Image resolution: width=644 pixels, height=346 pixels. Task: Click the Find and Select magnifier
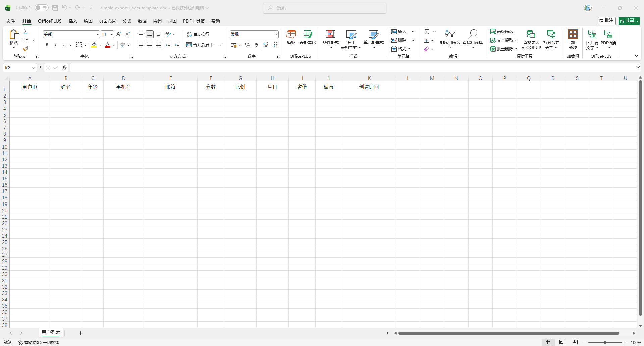pos(472,34)
